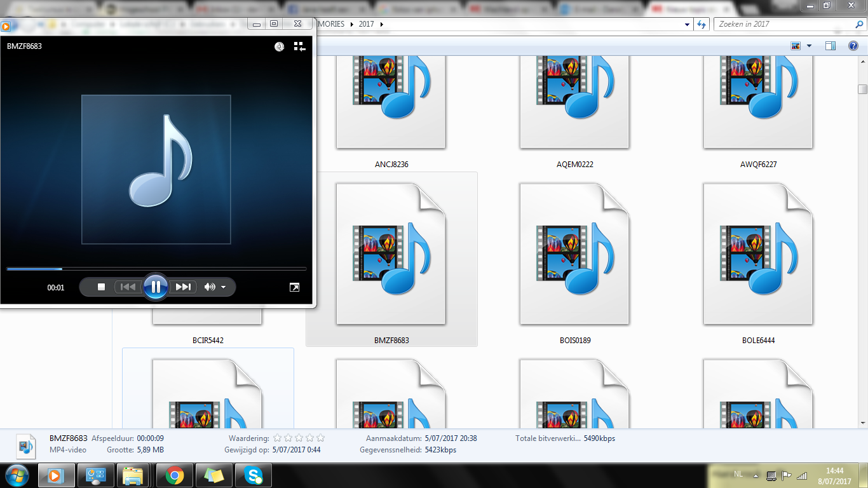Show hidden tray icons
Image resolution: width=868 pixels, height=488 pixels.
757,475
